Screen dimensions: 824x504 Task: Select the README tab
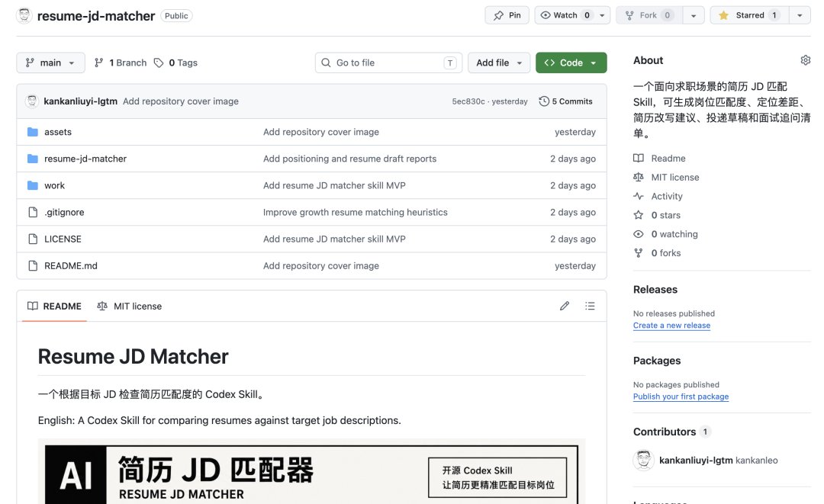coord(55,306)
